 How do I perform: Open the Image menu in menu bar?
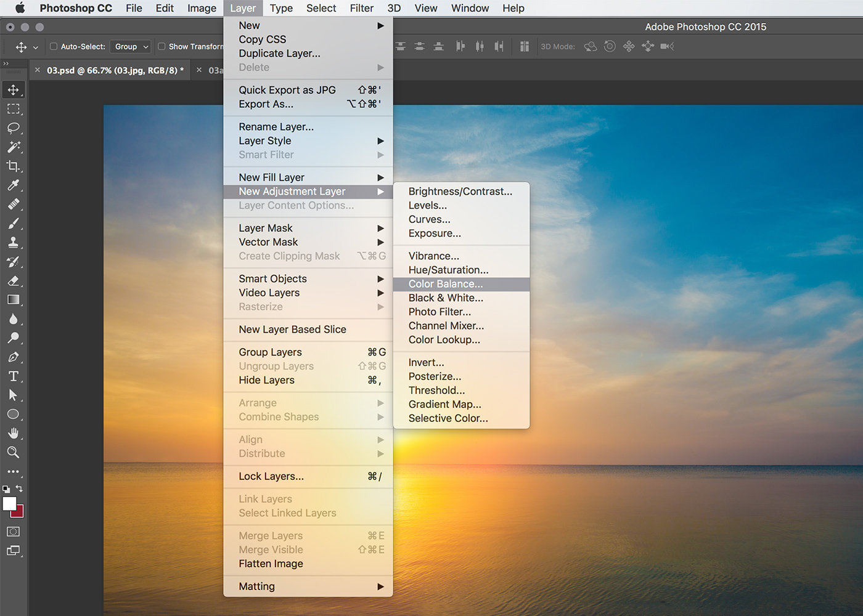[x=202, y=8]
